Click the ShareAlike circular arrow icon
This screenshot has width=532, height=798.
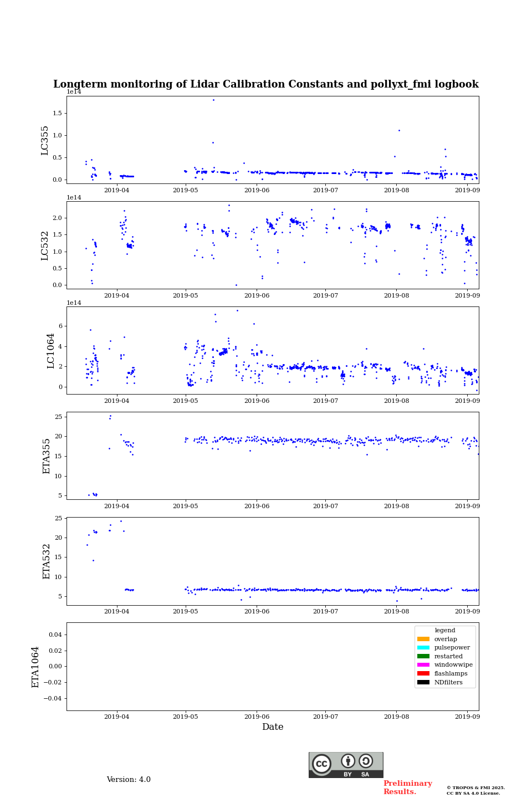[366, 761]
